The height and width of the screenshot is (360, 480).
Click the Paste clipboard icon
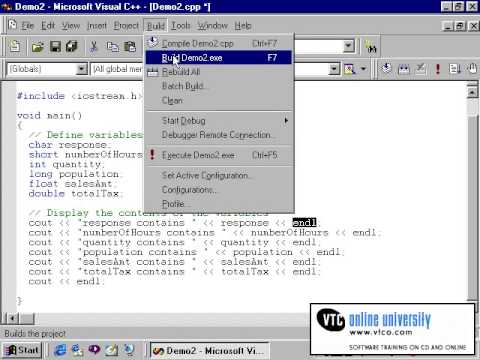[x=130, y=47]
